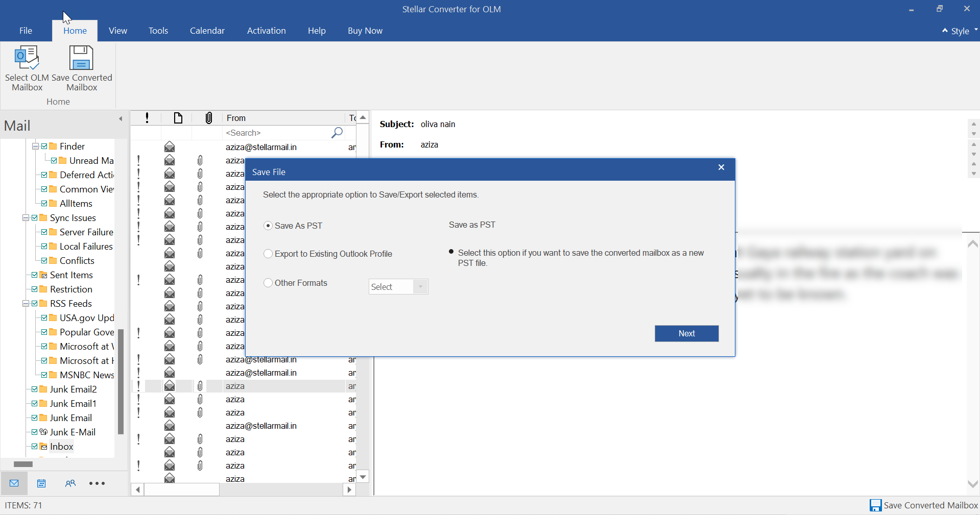Click the envelope icon of first aziza@stellarmail.in row

[170, 147]
